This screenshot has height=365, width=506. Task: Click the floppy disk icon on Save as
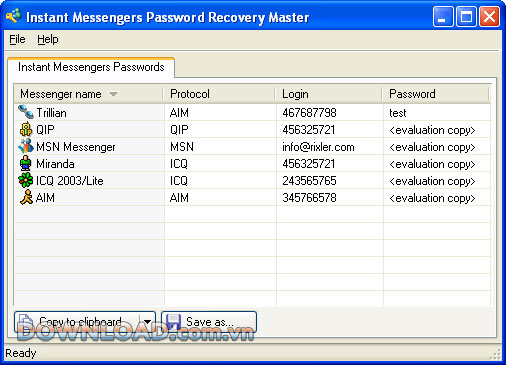pos(174,322)
